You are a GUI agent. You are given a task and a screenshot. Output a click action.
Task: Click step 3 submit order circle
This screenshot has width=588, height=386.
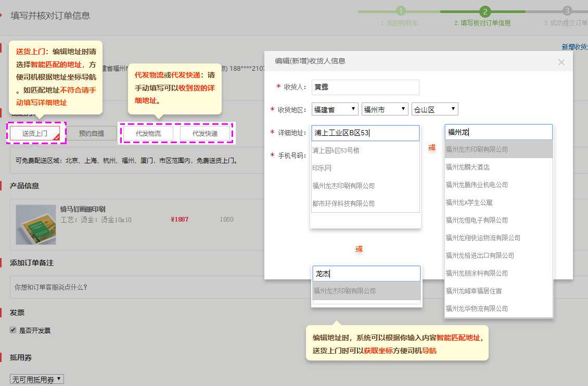(567, 11)
